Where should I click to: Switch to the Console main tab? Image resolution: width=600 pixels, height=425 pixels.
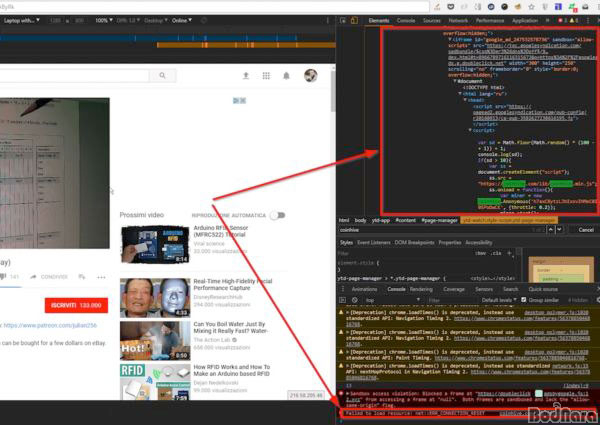pyautogui.click(x=406, y=21)
